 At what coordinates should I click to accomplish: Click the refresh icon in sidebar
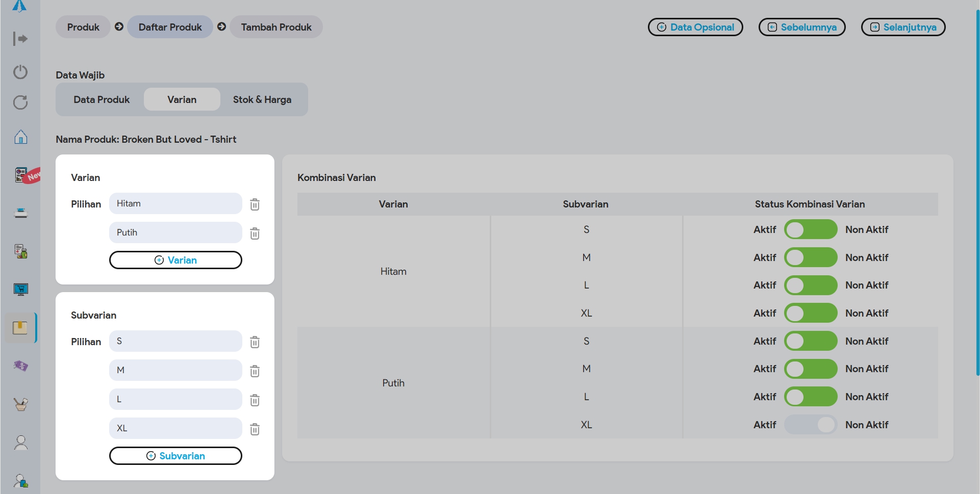(x=20, y=102)
